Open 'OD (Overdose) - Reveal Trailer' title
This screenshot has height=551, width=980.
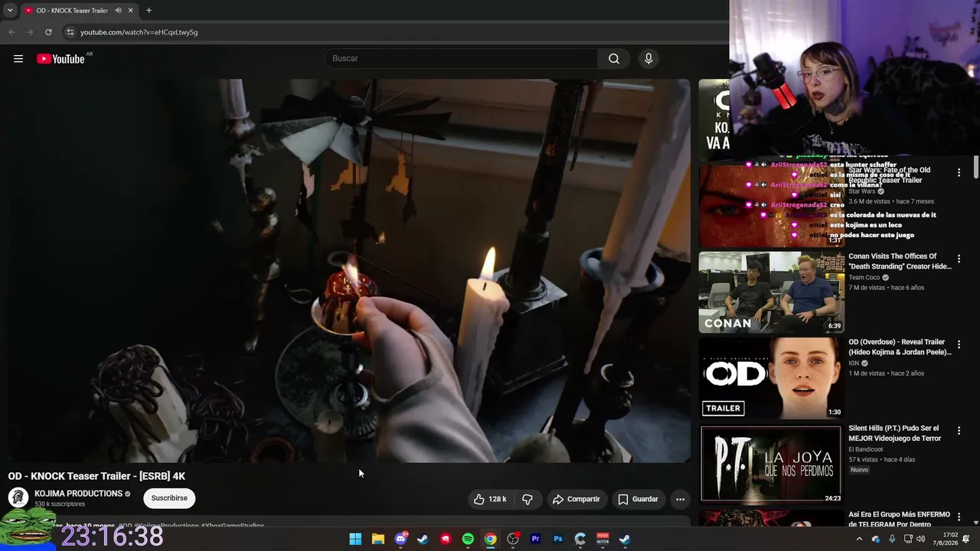coord(900,347)
